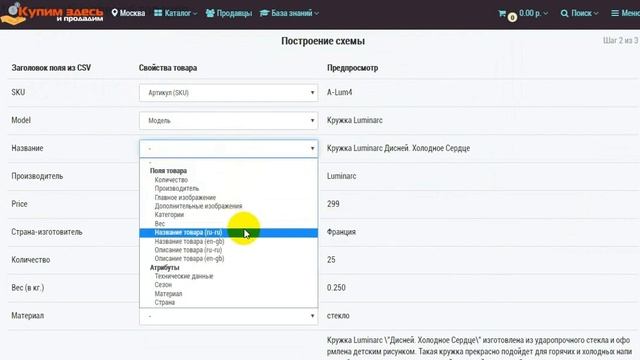Open the hamburger Меню
The height and width of the screenshot is (360, 640).
click(x=625, y=13)
